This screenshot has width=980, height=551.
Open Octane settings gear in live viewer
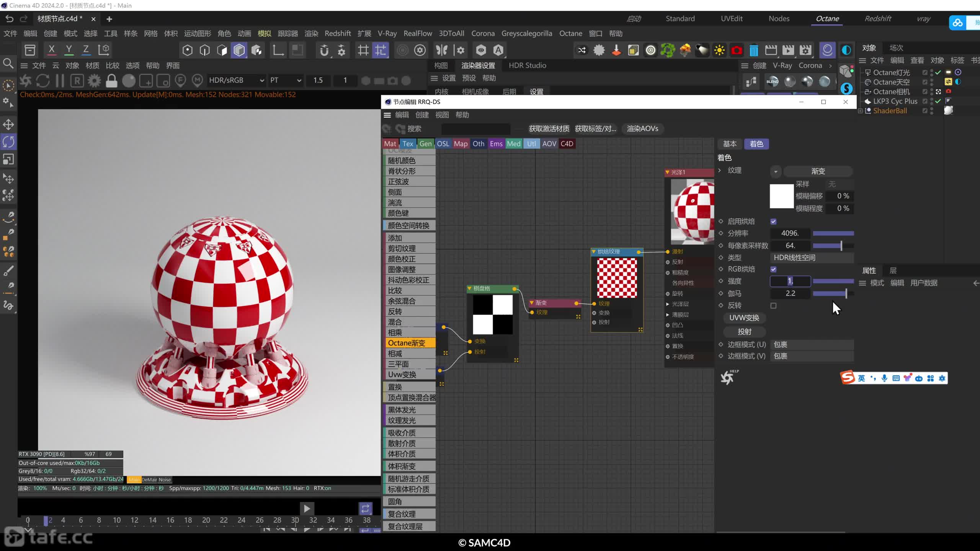click(94, 80)
